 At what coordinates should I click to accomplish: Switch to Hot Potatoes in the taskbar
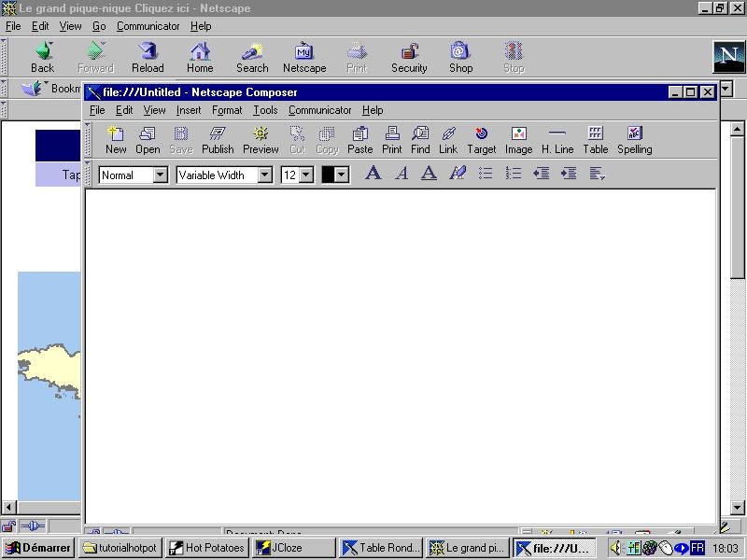pos(207,548)
